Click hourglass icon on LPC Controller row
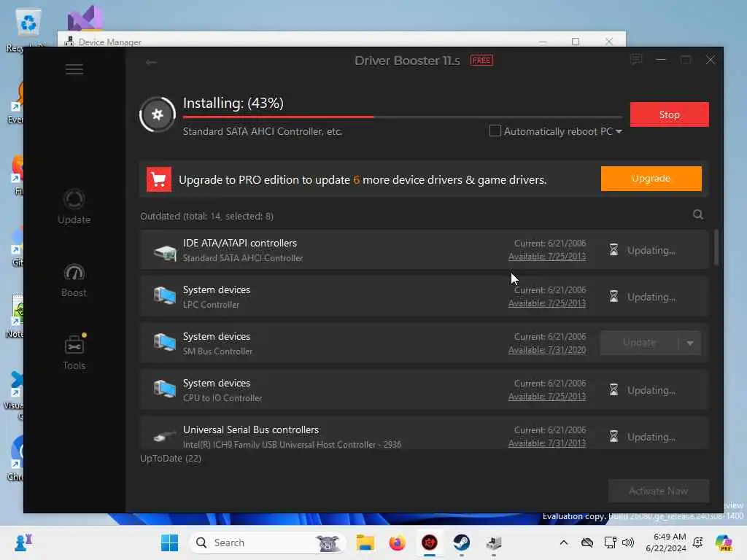This screenshot has width=747, height=560. 614,297
